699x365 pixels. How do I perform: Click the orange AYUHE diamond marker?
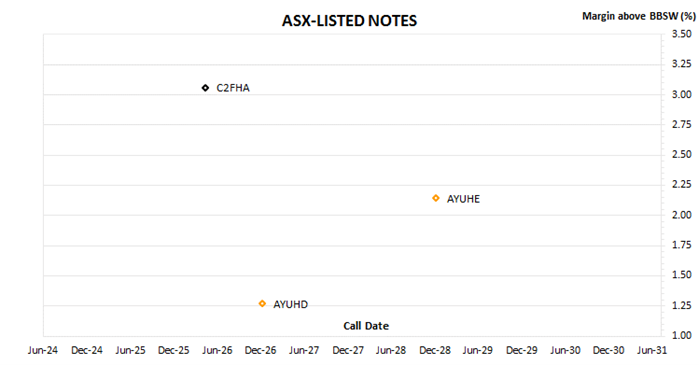tap(436, 198)
